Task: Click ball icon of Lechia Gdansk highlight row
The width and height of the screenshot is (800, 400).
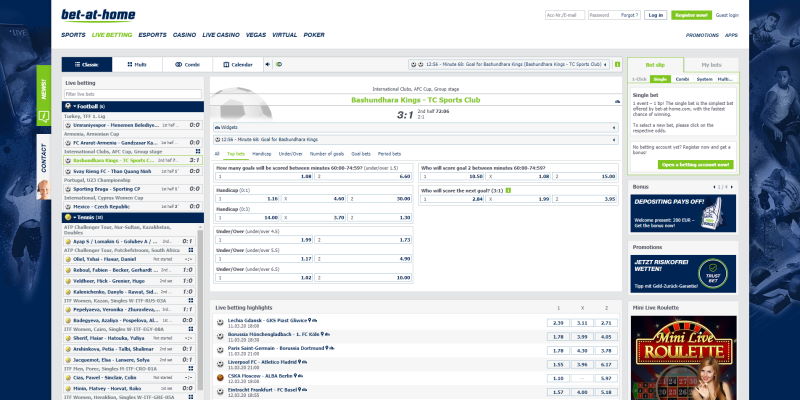Action: pyautogui.click(x=220, y=322)
